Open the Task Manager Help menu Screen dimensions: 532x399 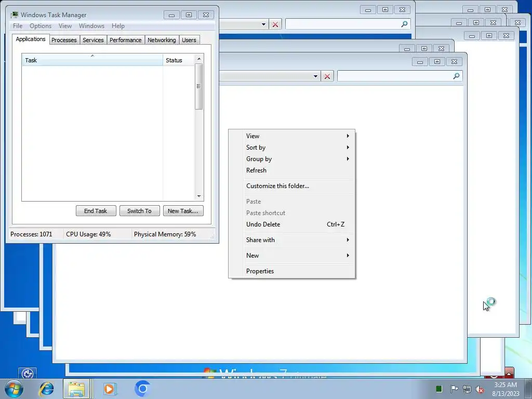pos(118,26)
